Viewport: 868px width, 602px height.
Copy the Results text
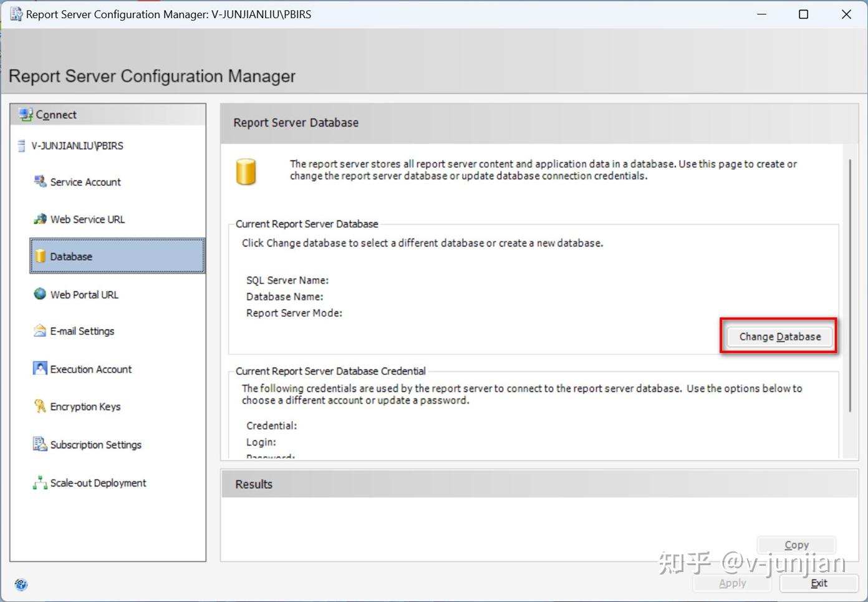tap(796, 544)
